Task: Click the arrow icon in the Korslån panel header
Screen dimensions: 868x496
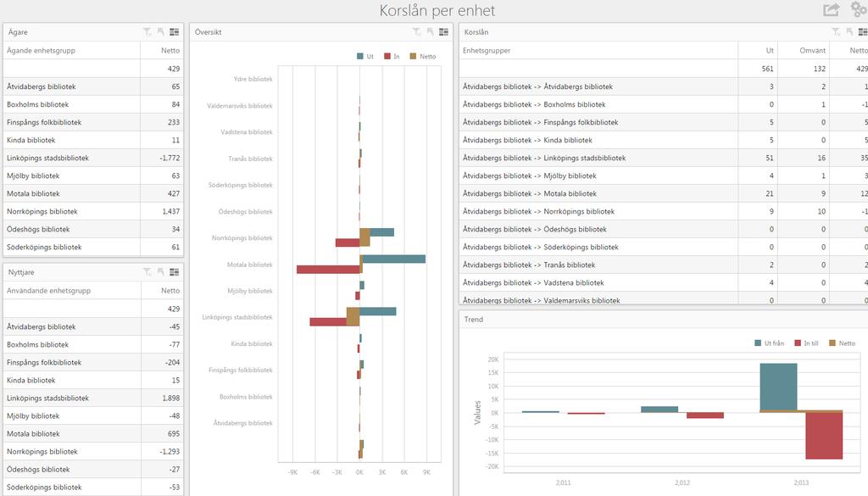Action: (849, 32)
